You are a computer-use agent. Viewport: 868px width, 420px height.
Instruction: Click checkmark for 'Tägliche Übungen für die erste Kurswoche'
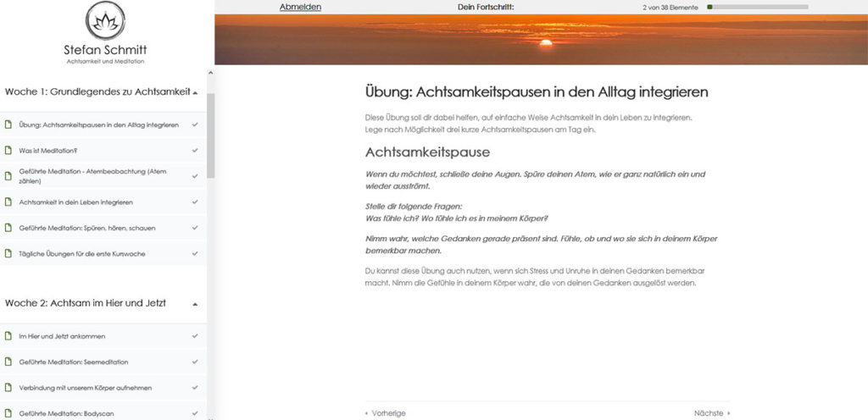point(195,254)
